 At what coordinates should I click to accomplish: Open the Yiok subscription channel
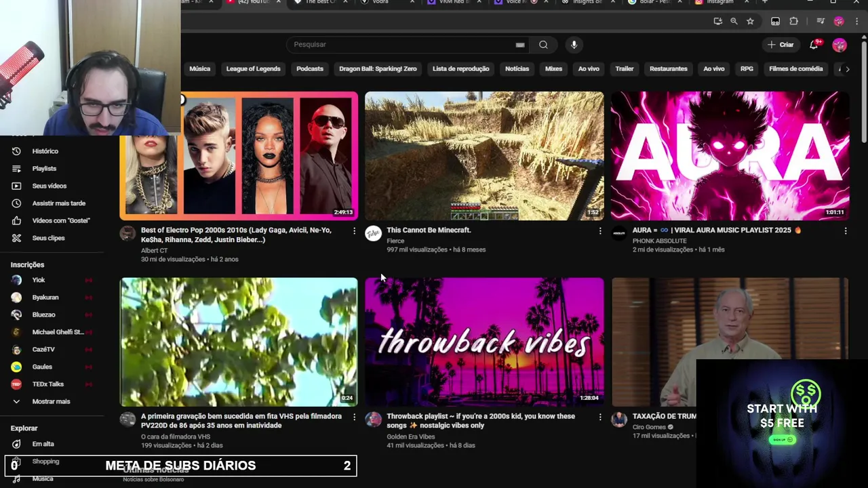point(38,280)
